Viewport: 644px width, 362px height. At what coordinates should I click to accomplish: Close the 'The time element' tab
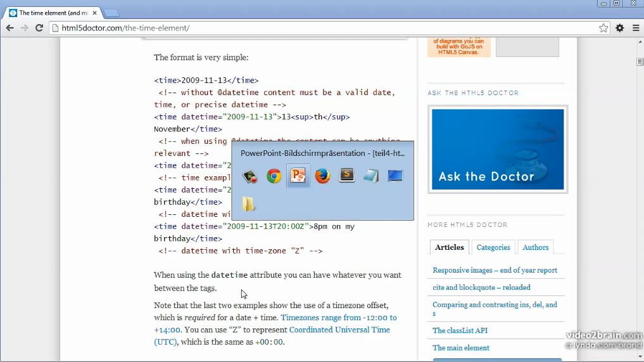(94, 13)
